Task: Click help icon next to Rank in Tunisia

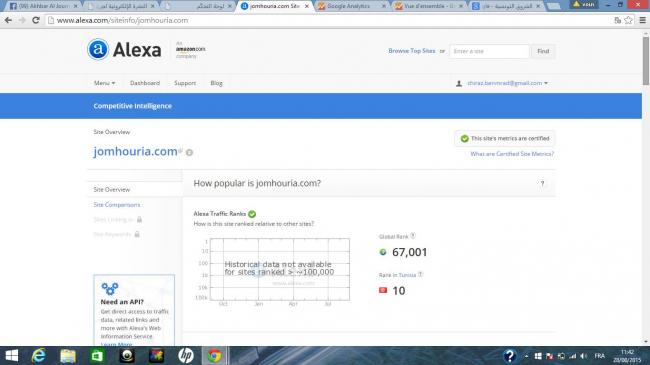Action: [x=420, y=274]
